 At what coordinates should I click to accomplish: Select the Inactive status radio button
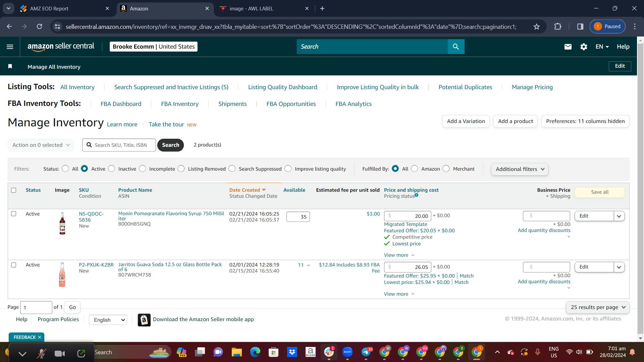tap(112, 169)
